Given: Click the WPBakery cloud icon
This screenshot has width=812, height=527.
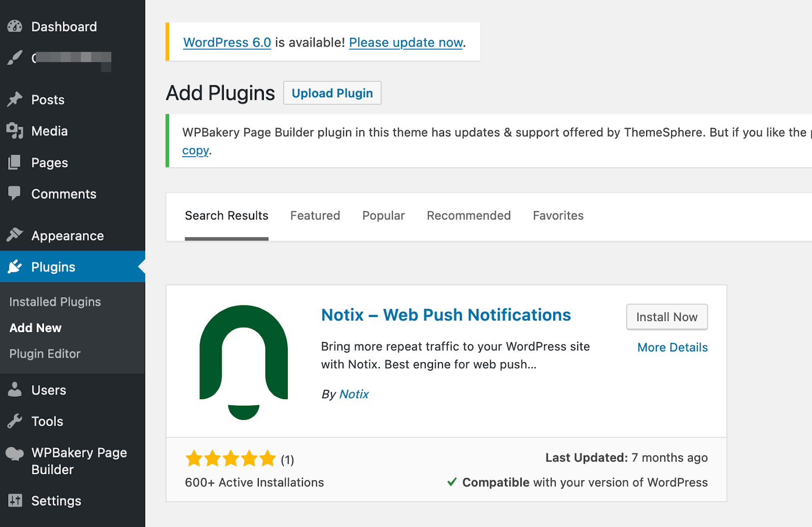Looking at the screenshot, I should click(15, 453).
